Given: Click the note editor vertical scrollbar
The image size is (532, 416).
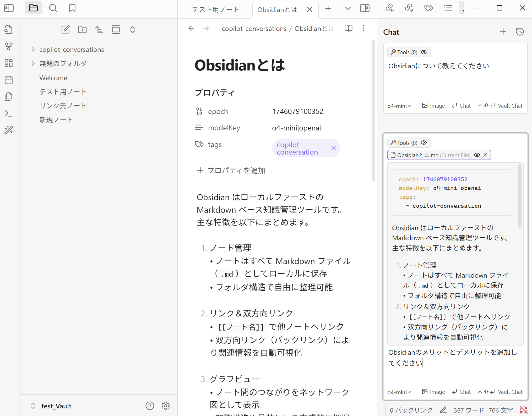Looking at the screenshot, I should pyautogui.click(x=373, y=111).
